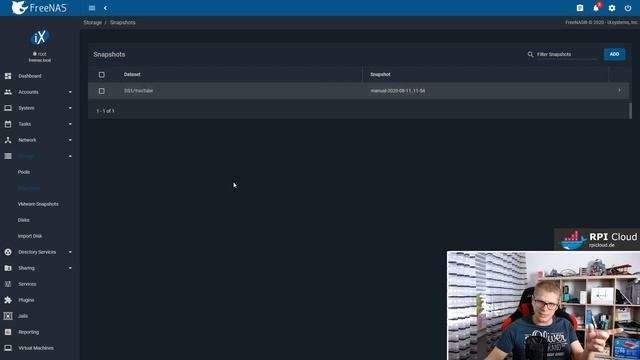Collapse sidebar with the back chevron

point(105,8)
